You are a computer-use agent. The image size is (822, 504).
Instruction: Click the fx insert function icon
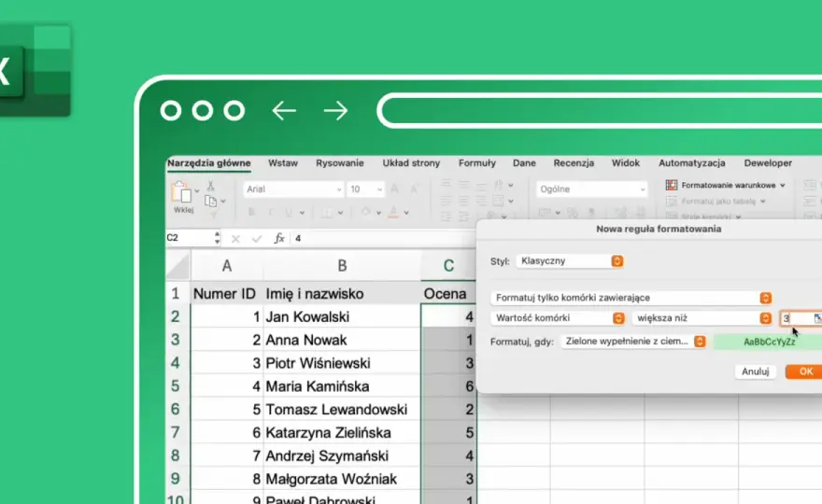point(279,238)
